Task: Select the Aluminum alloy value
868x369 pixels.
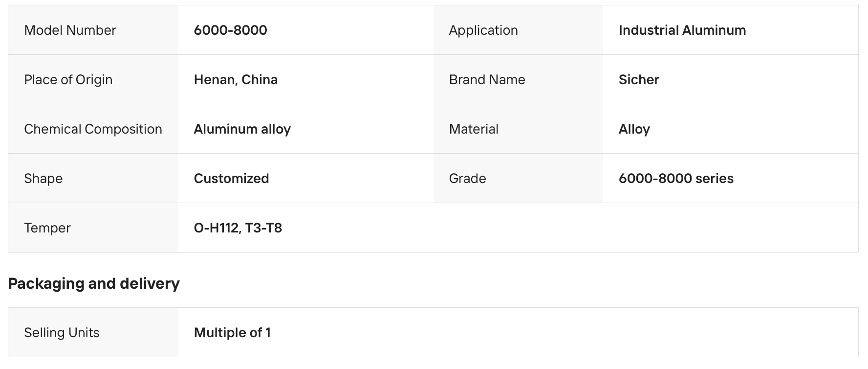Action: (242, 129)
